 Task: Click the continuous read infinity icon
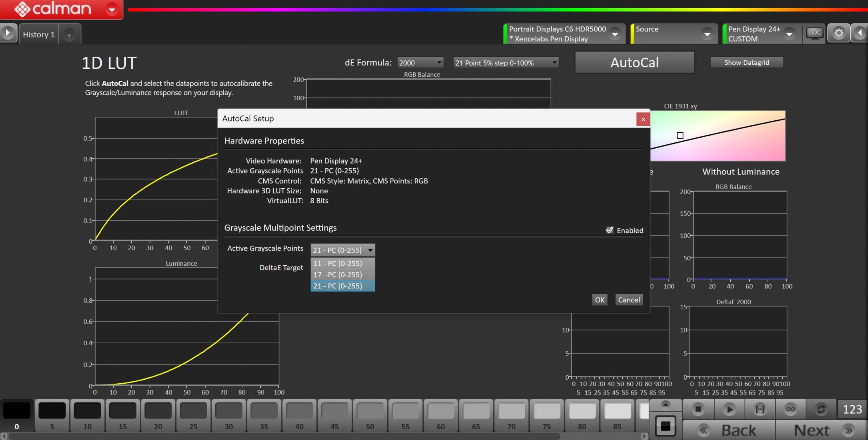click(791, 409)
